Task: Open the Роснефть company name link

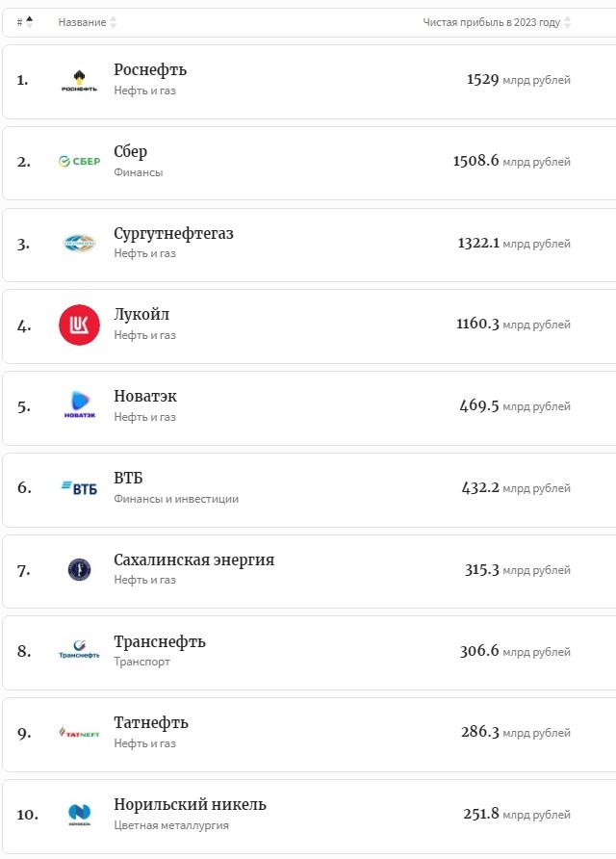Action: pyautogui.click(x=150, y=70)
